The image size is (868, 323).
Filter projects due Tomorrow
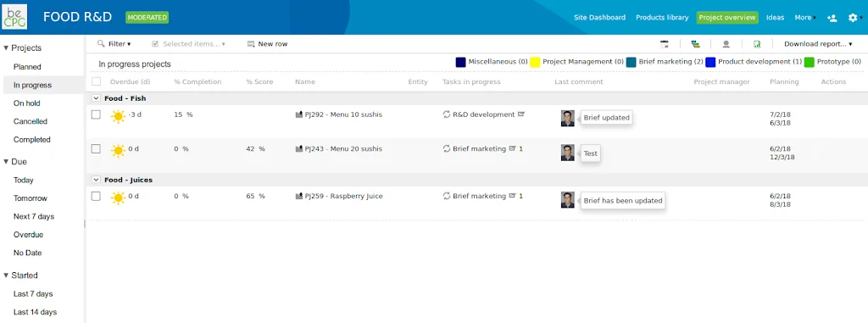31,198
